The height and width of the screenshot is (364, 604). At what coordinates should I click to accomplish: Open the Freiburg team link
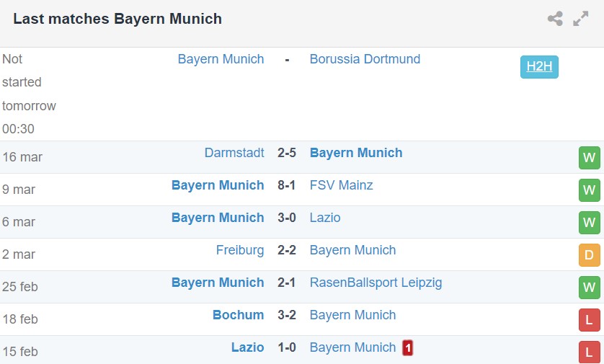(x=240, y=250)
